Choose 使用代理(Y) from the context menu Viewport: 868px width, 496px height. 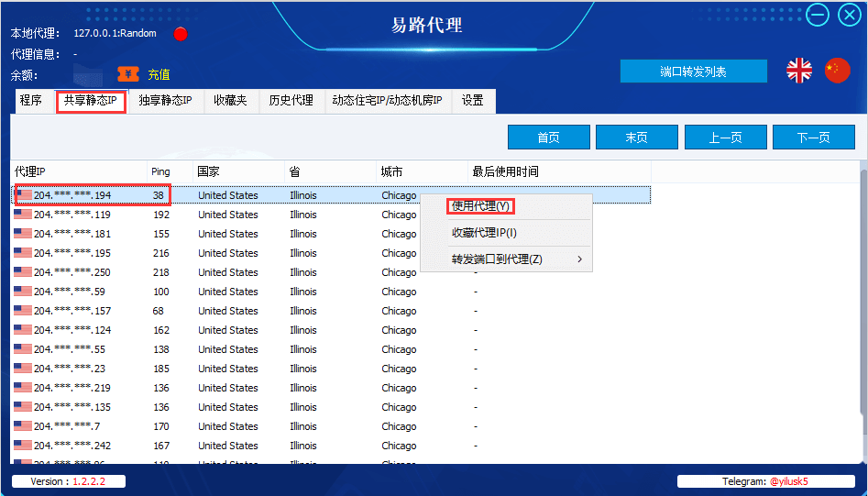click(480, 206)
